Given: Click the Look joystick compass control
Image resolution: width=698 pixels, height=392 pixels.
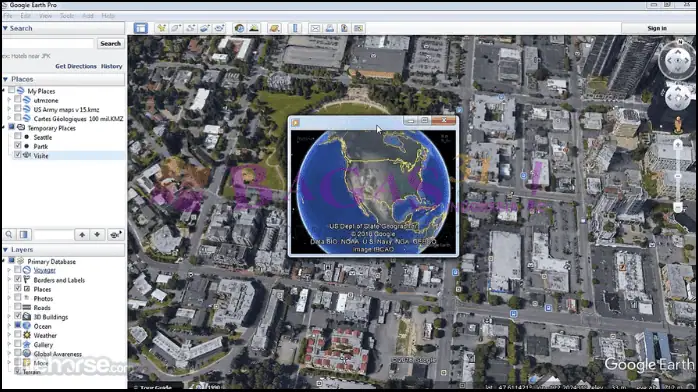Looking at the screenshot, I should tap(678, 61).
